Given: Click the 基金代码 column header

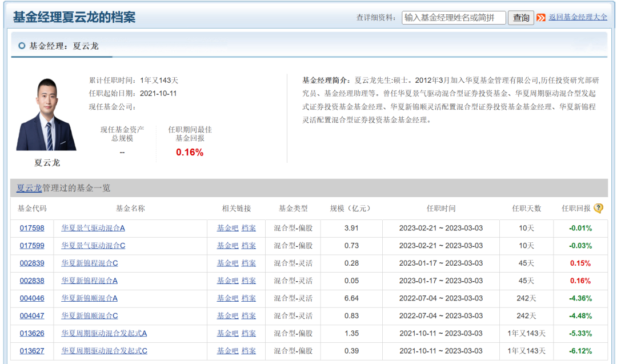Looking at the screenshot, I should coord(32,208).
